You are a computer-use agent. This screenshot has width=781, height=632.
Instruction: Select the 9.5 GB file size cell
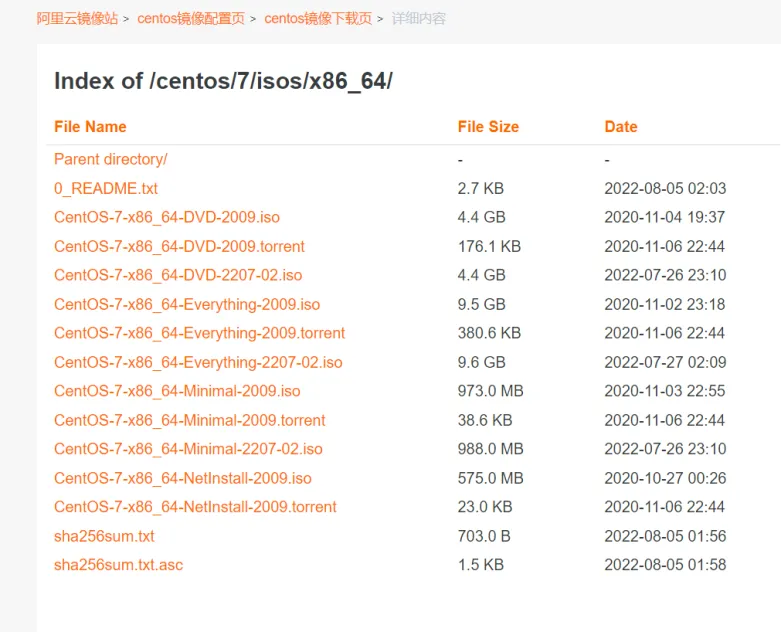(x=482, y=304)
